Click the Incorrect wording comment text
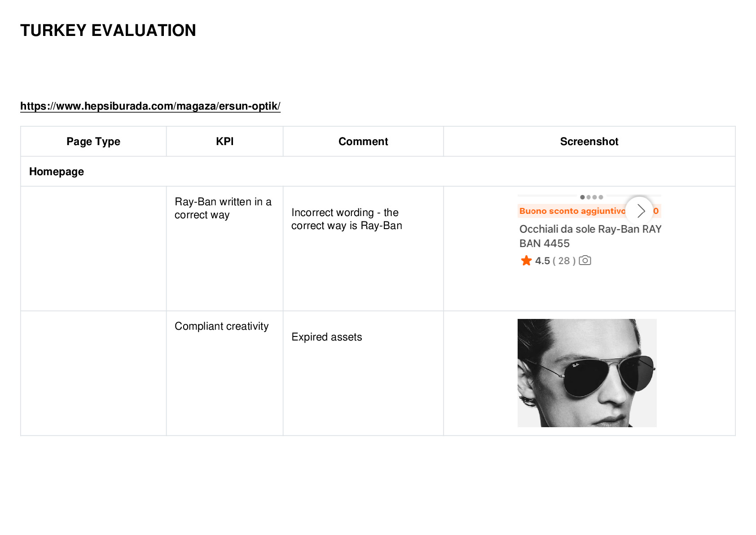Viewport: 756px width, 535px height. (347, 219)
